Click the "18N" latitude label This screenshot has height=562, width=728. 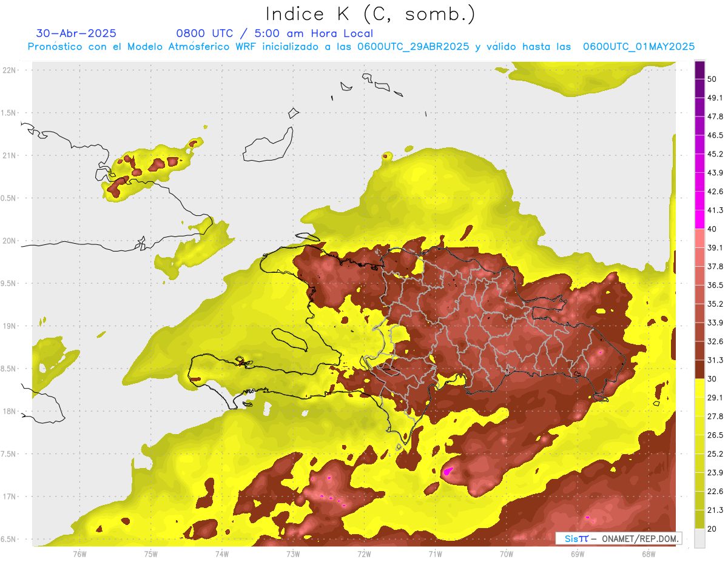[x=9, y=411]
